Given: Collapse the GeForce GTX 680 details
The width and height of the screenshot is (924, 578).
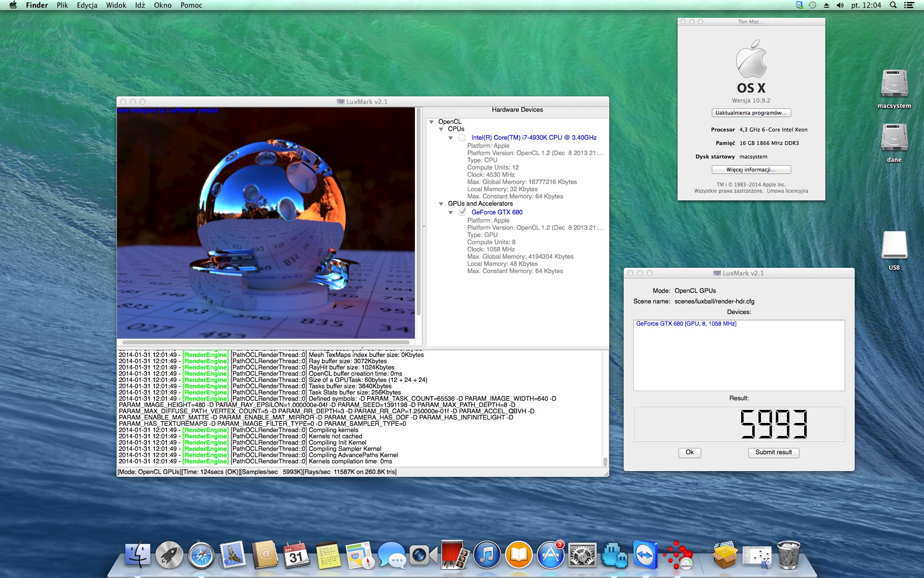Looking at the screenshot, I should point(451,212).
